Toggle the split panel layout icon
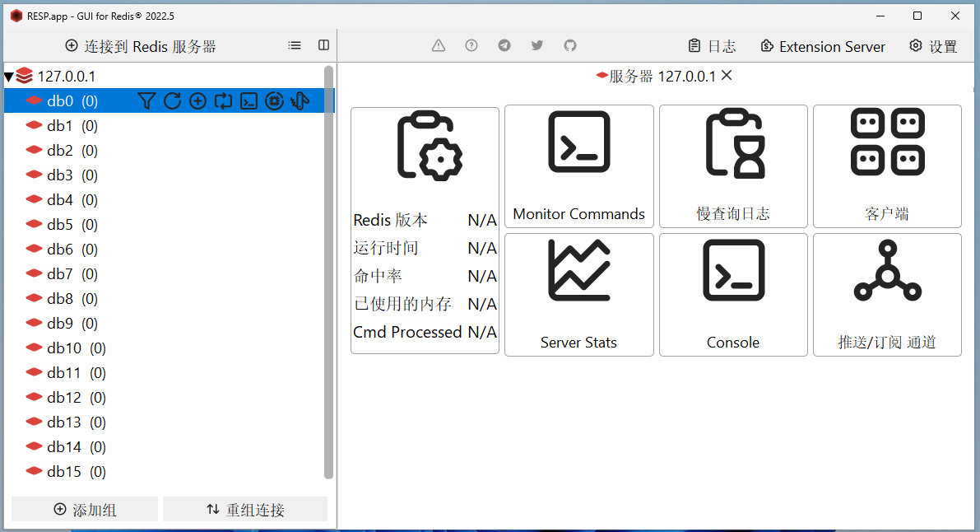The image size is (980, 532). tap(324, 46)
